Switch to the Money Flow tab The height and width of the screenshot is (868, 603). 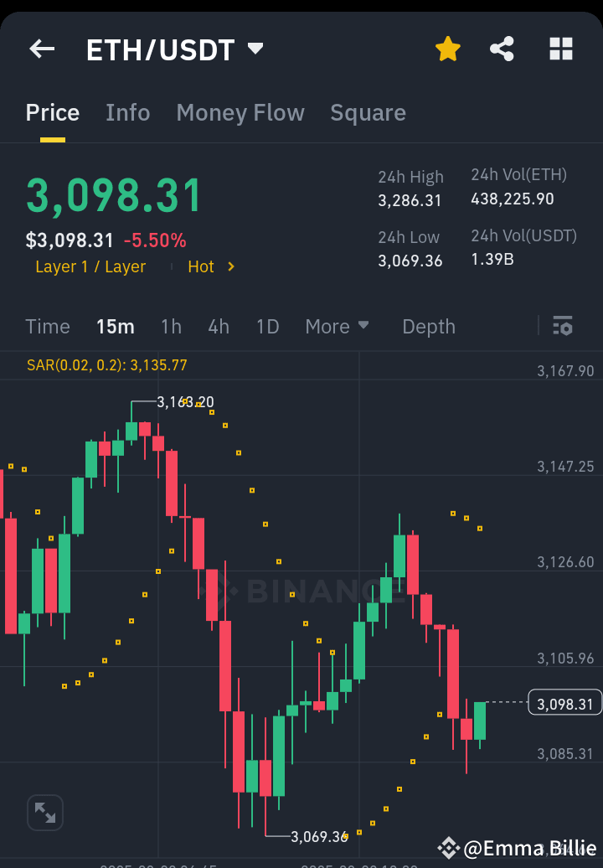click(240, 112)
